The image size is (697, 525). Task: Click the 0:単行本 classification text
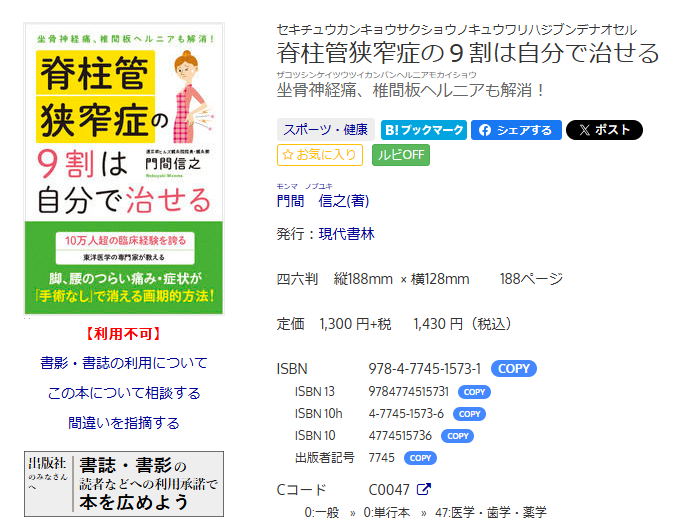[x=387, y=513]
